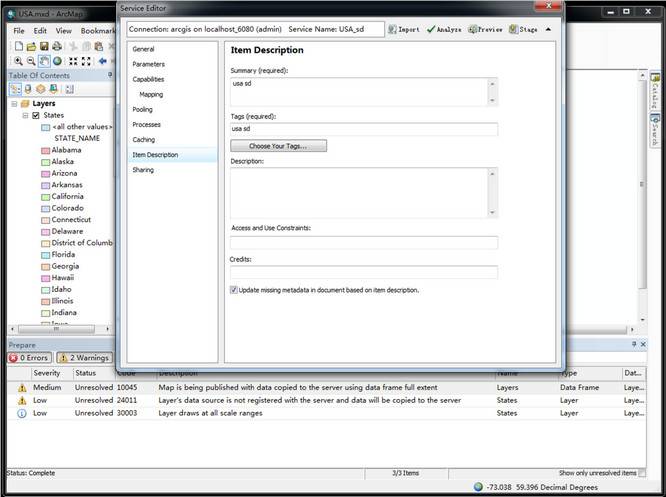The image size is (666, 497).
Task: Click the Alabama color symbol swatch
Action: click(x=45, y=150)
